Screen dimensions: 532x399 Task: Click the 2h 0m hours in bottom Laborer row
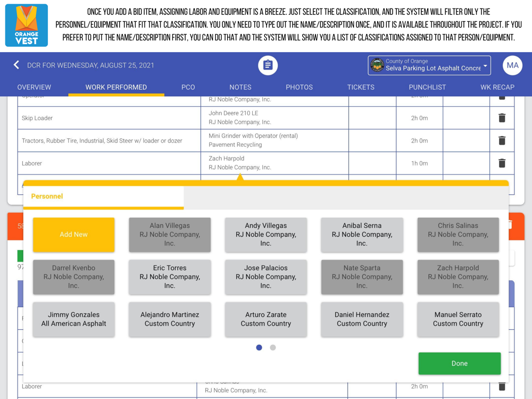[x=419, y=386]
